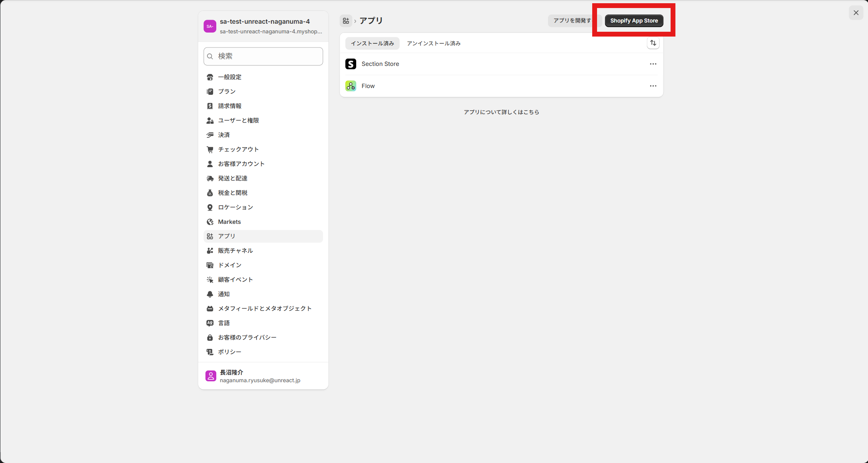
Task: Click the Flow app icon
Action: coord(350,86)
